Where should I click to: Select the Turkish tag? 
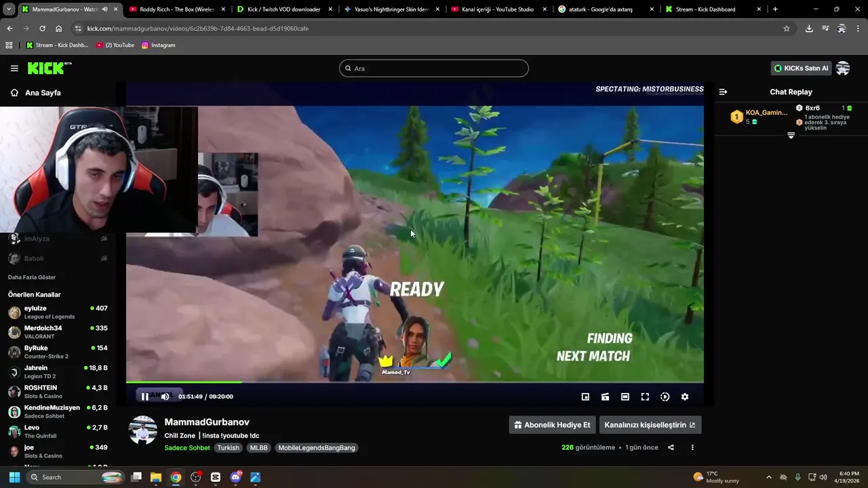click(229, 448)
